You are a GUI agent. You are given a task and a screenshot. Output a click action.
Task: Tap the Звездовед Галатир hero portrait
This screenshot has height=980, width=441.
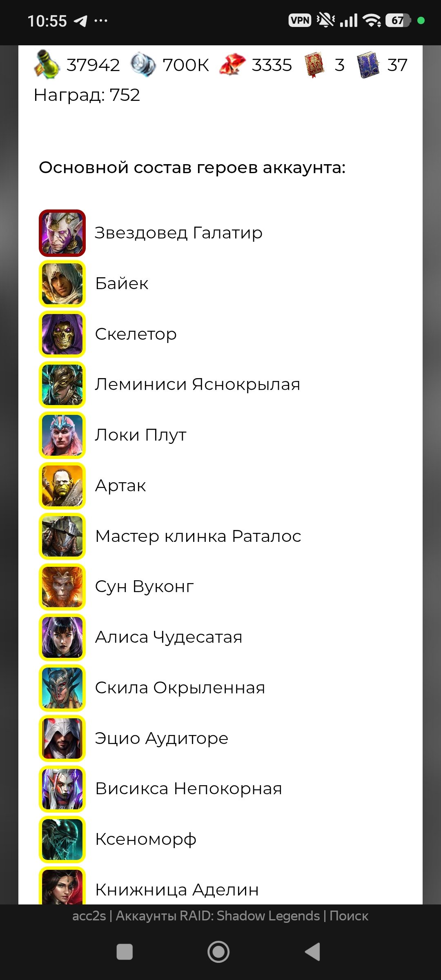point(62,233)
